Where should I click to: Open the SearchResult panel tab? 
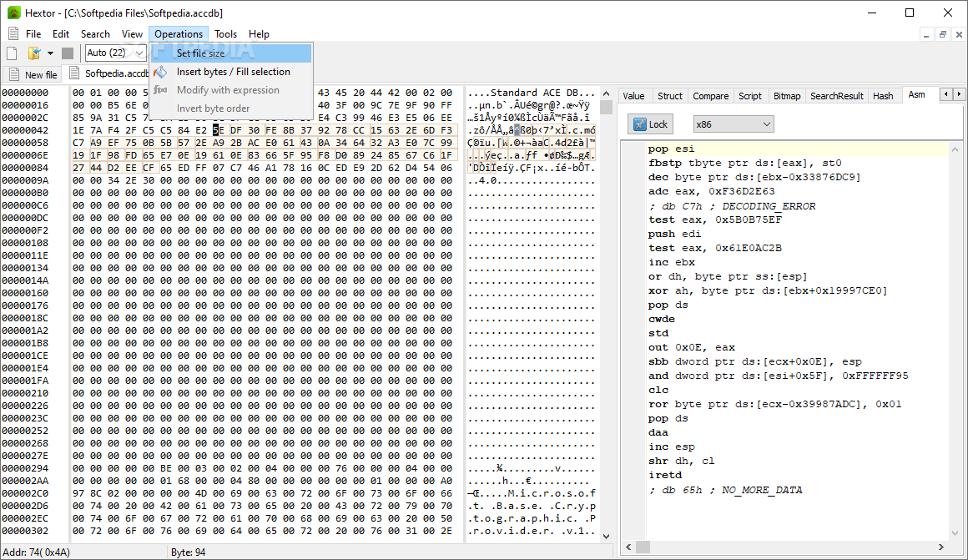836,96
